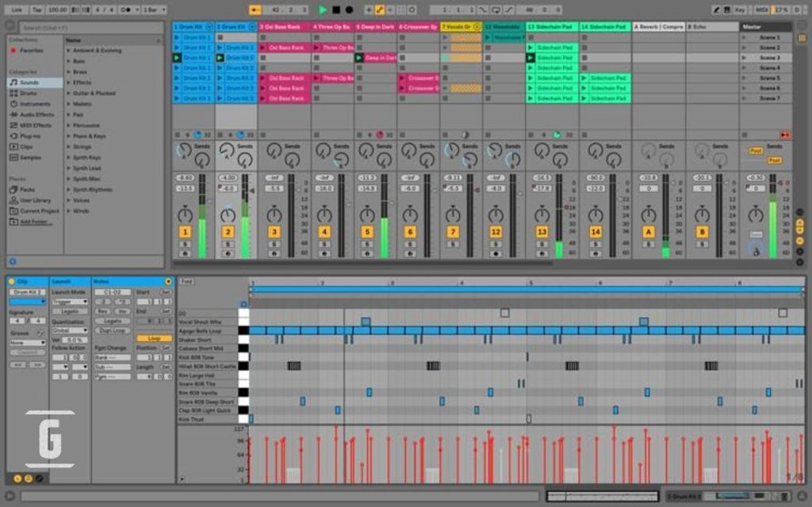The height and width of the screenshot is (507, 812).
Task: Expand Percussion folder
Action: [68, 125]
